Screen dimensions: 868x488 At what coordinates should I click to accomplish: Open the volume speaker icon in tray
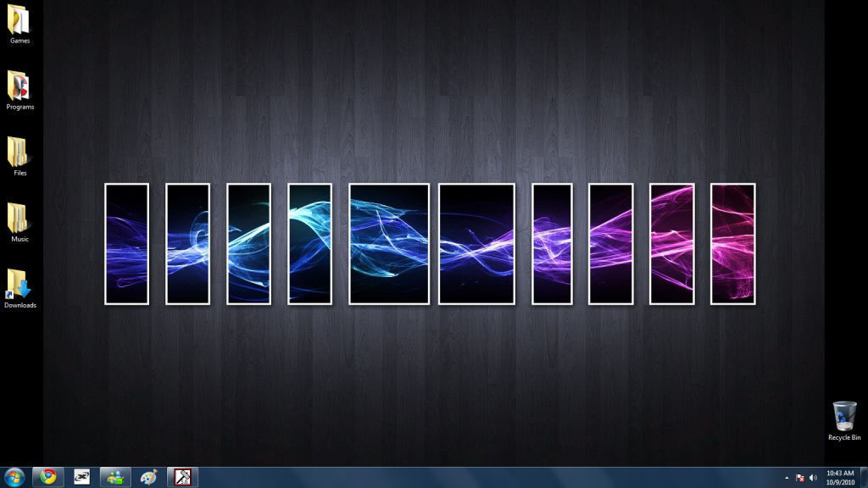click(813, 478)
